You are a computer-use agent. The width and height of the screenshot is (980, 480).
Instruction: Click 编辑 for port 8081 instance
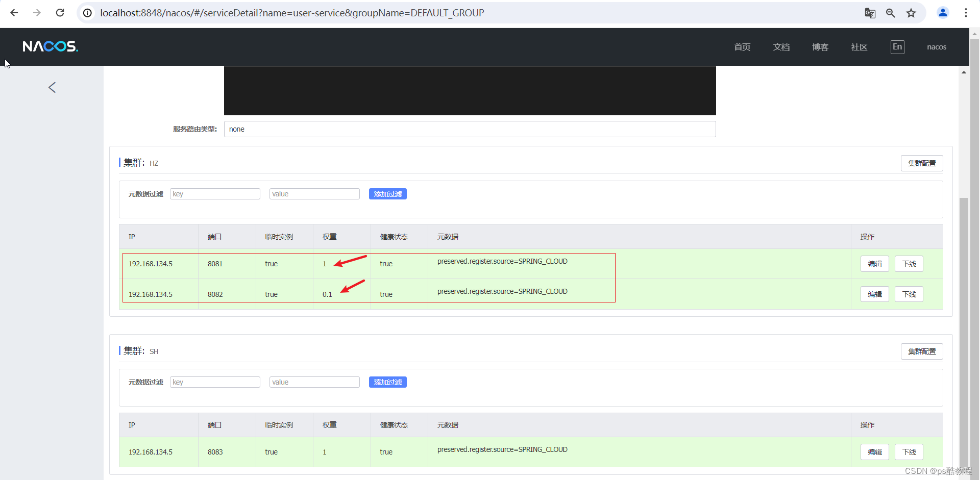pos(875,264)
